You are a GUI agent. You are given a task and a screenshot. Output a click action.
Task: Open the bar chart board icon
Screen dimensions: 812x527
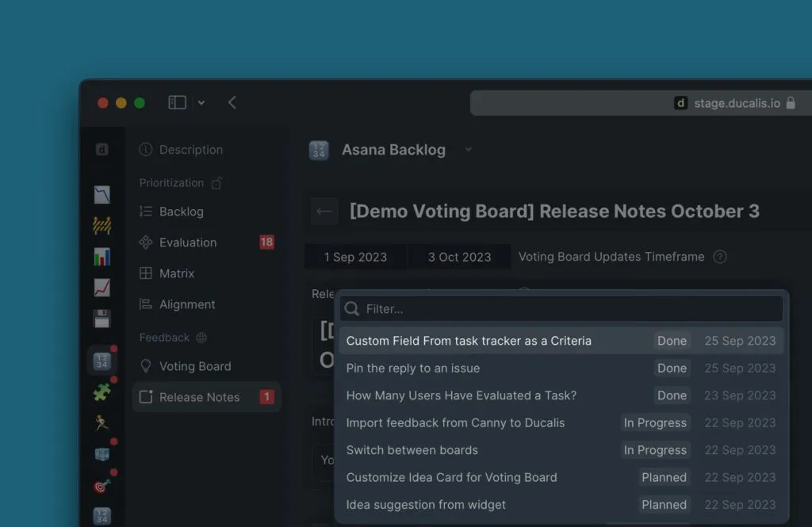pyautogui.click(x=101, y=257)
